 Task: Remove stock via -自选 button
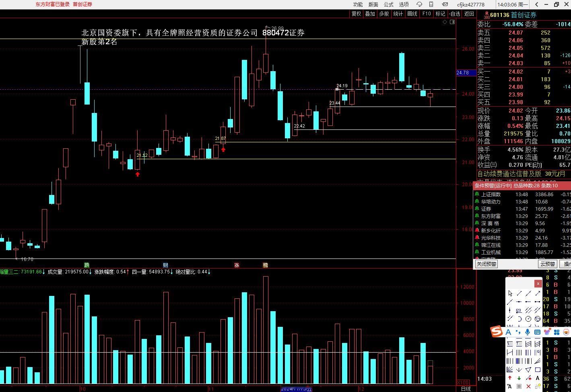point(454,14)
